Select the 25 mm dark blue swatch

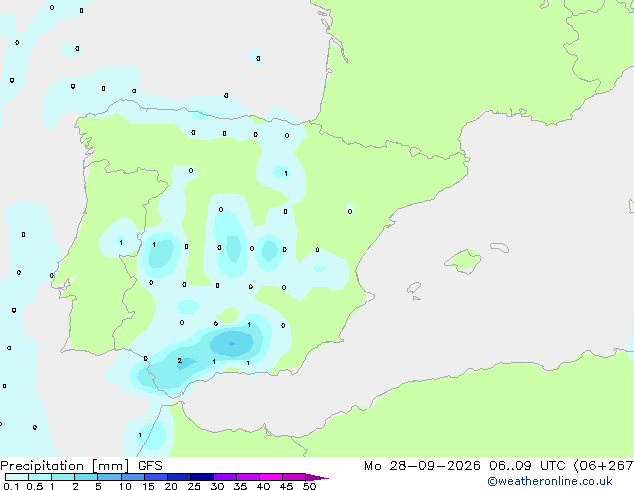point(202,477)
